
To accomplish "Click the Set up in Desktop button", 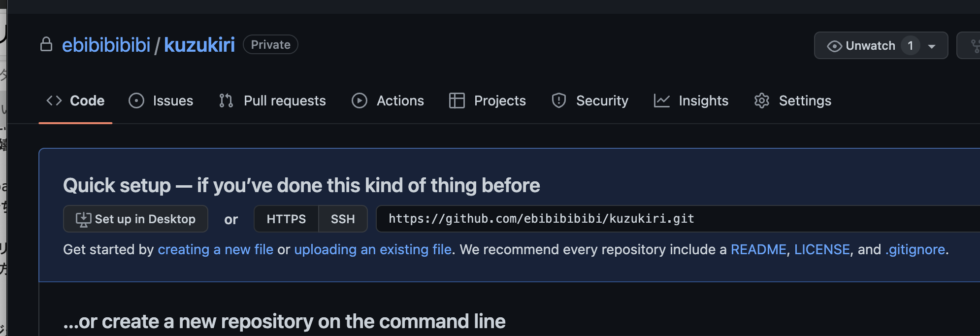I will pyautogui.click(x=135, y=219).
